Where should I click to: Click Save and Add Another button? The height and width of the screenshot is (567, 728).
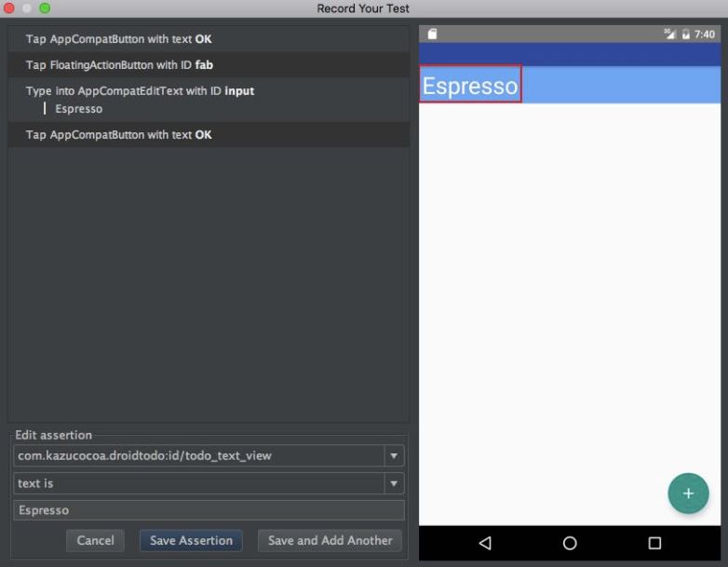point(330,541)
